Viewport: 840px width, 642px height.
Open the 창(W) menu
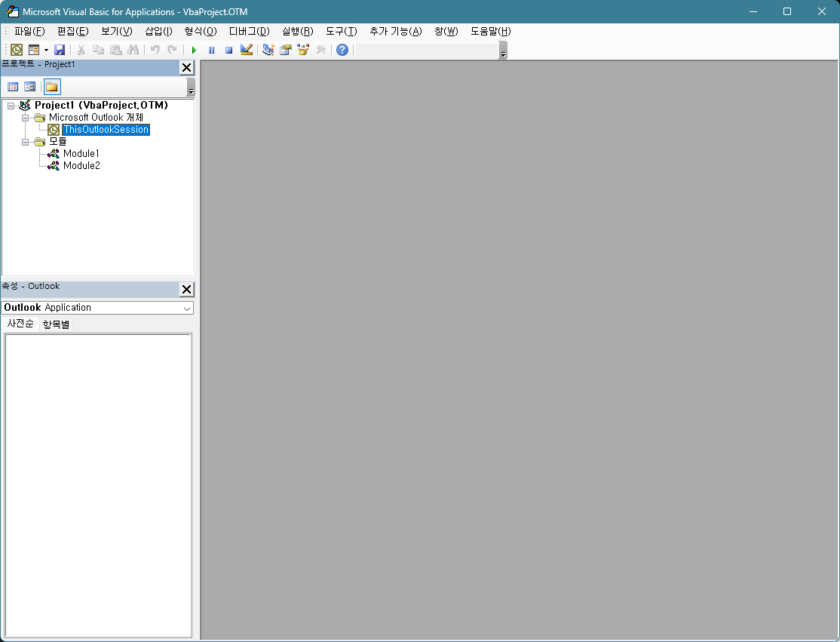pos(446,31)
